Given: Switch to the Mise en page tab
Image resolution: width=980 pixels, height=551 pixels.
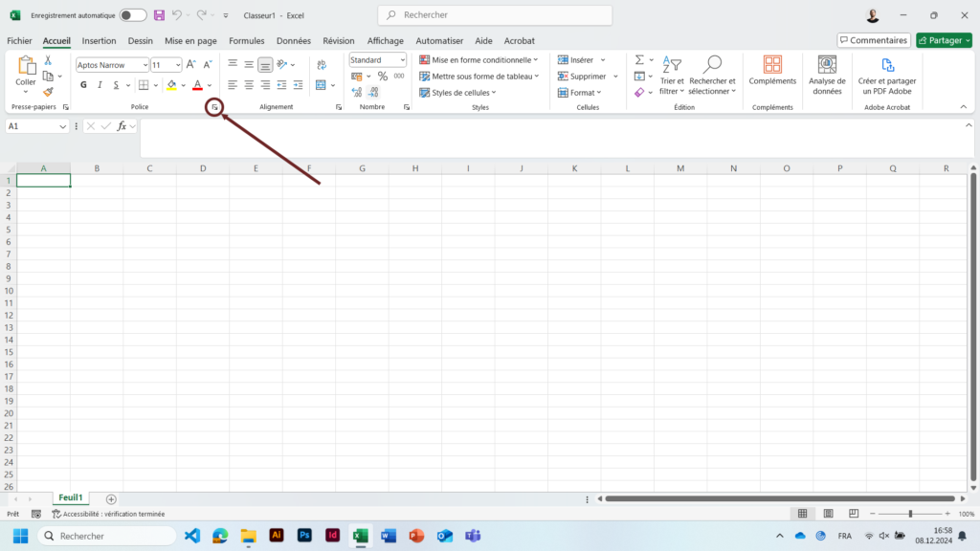Looking at the screenshot, I should tap(190, 40).
